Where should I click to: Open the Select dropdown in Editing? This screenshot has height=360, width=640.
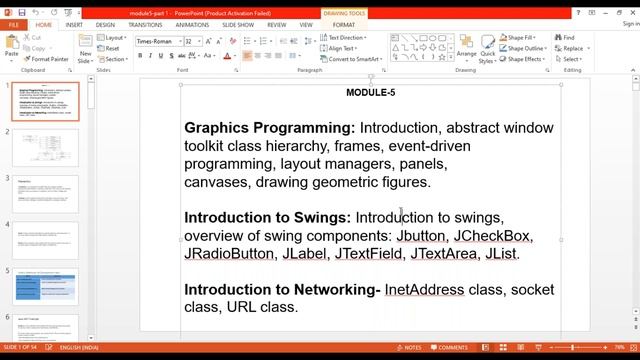click(x=569, y=59)
